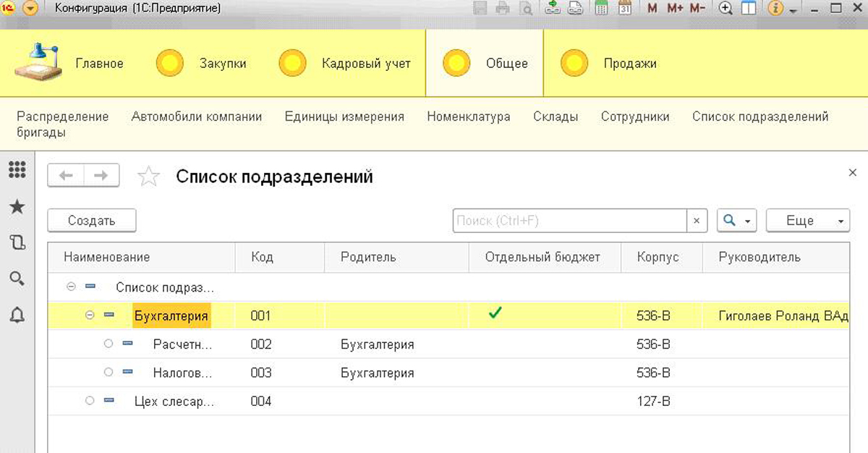Open the calendar icon in title bar
868x453 pixels.
625,9
